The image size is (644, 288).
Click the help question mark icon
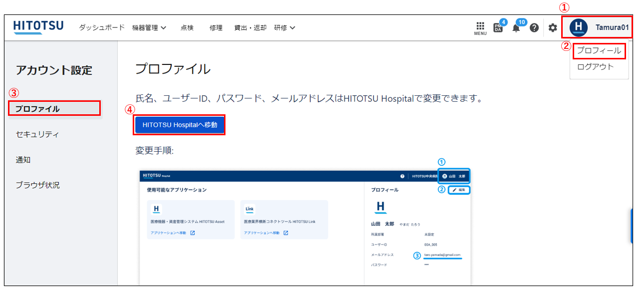click(x=534, y=27)
